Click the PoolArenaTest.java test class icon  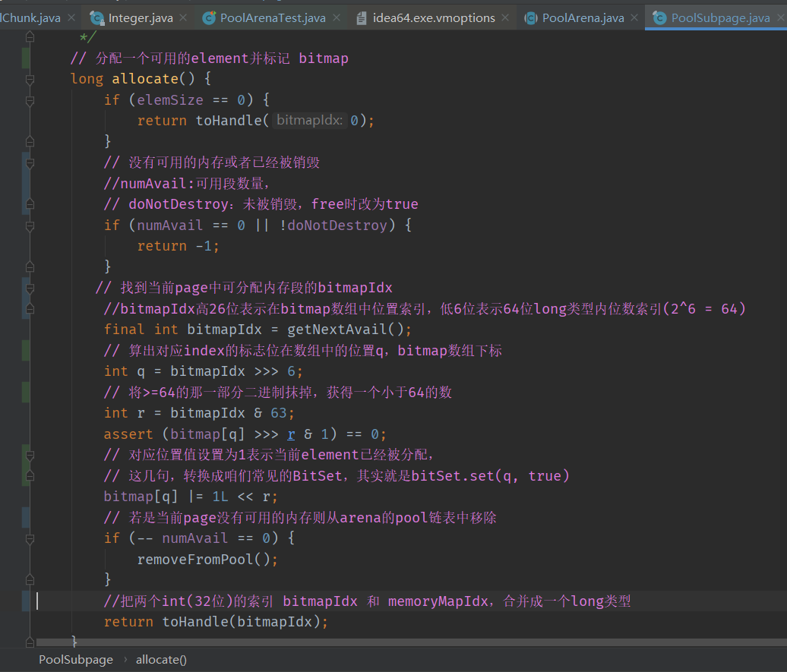[209, 18]
